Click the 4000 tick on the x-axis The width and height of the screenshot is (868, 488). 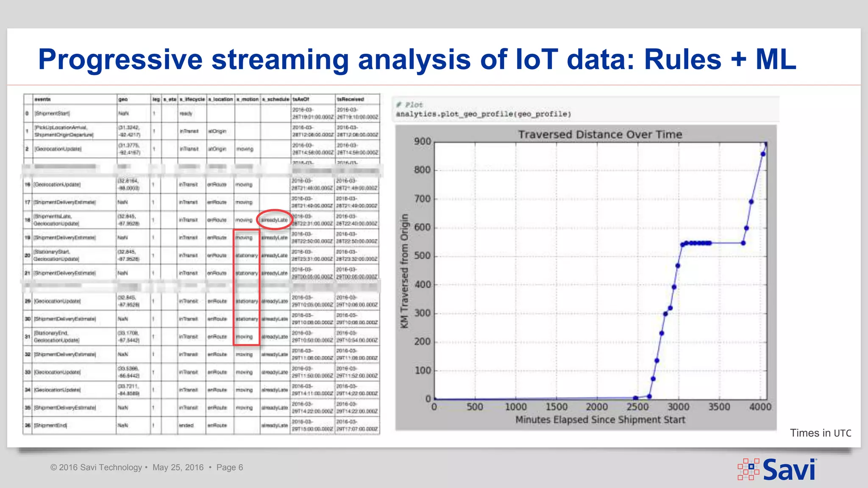click(x=760, y=407)
